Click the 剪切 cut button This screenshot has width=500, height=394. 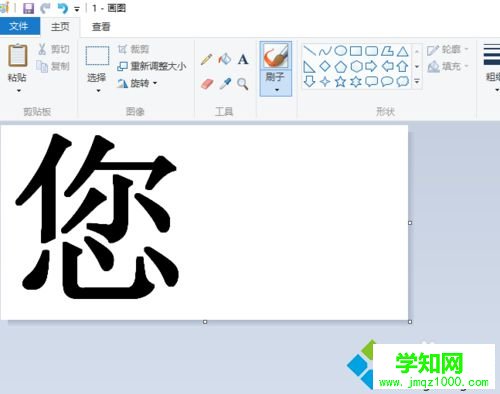(x=53, y=49)
